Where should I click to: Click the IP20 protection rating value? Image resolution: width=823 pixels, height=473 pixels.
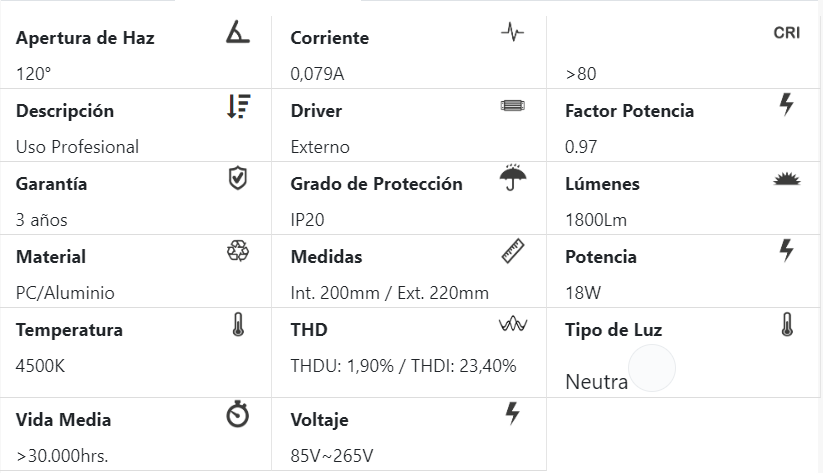[x=307, y=220]
